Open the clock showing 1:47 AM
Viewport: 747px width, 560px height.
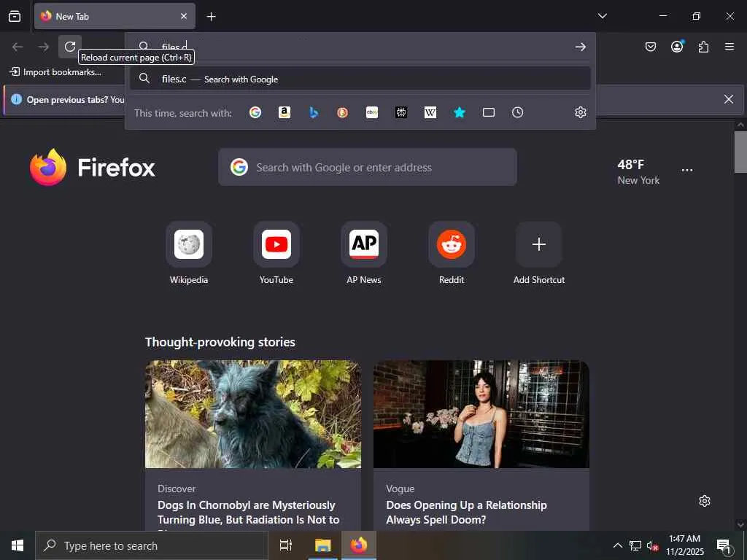coord(684,545)
